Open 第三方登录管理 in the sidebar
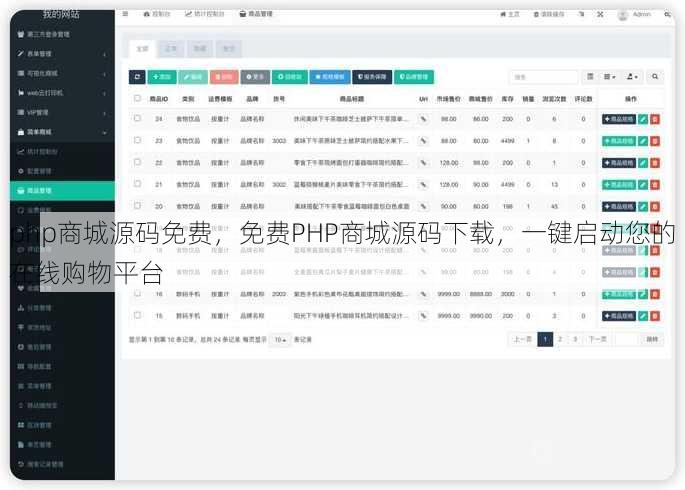Screen dimensions: 685x490 [x=62, y=34]
